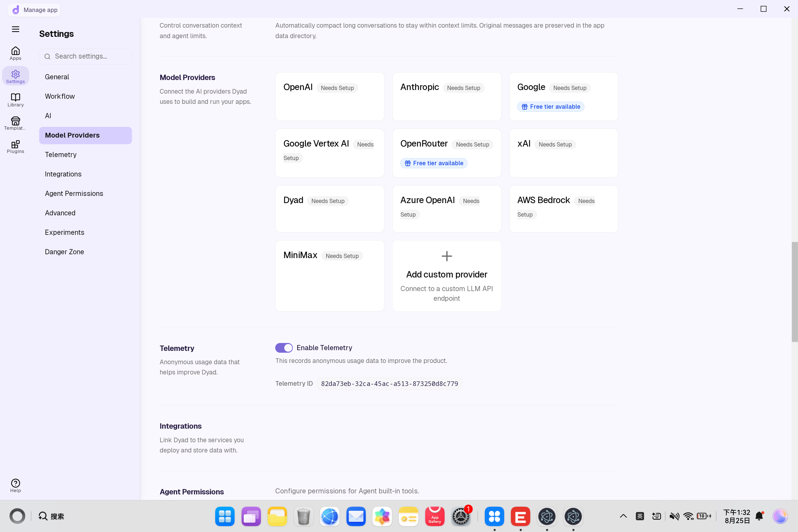Open Wi-Fi settings from tray
This screenshot has height=532, width=798.
pos(689,516)
